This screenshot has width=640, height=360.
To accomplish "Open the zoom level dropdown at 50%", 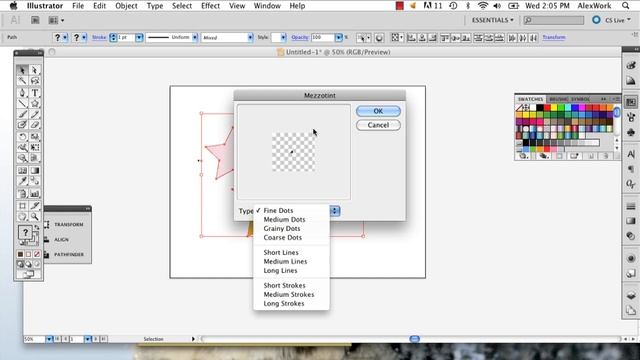I will [x=49, y=339].
